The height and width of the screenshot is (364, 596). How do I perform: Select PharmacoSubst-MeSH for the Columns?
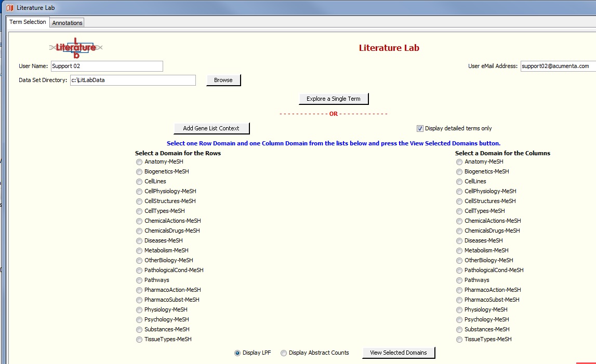[459, 300]
